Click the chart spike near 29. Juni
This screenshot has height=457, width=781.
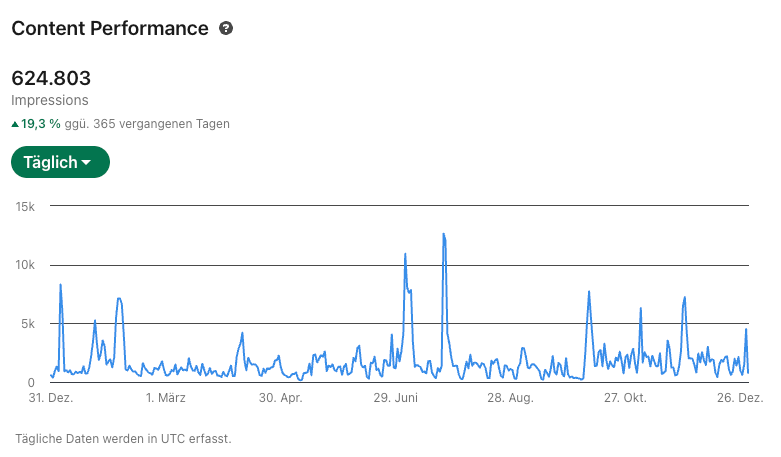click(405, 255)
